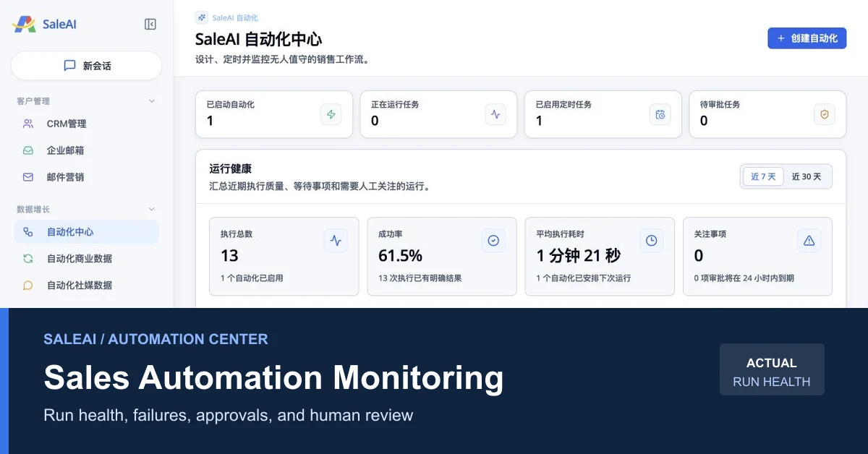Click the pulse icon in 执行总数 card
Viewport: 868px width, 454px height.
point(336,241)
